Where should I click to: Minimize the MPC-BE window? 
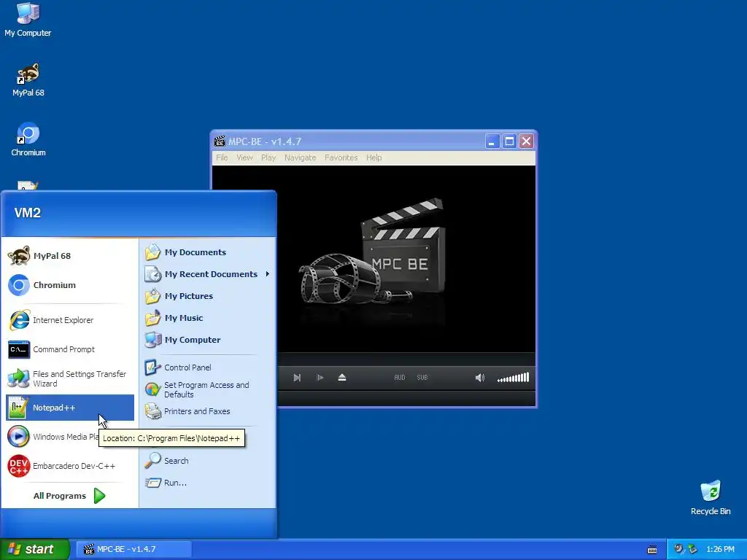pyautogui.click(x=492, y=141)
